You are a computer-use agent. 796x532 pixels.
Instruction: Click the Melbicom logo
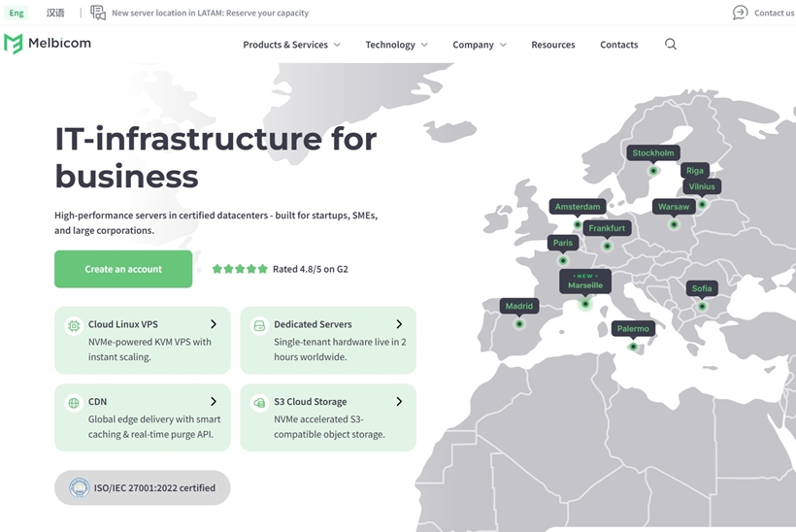click(48, 44)
